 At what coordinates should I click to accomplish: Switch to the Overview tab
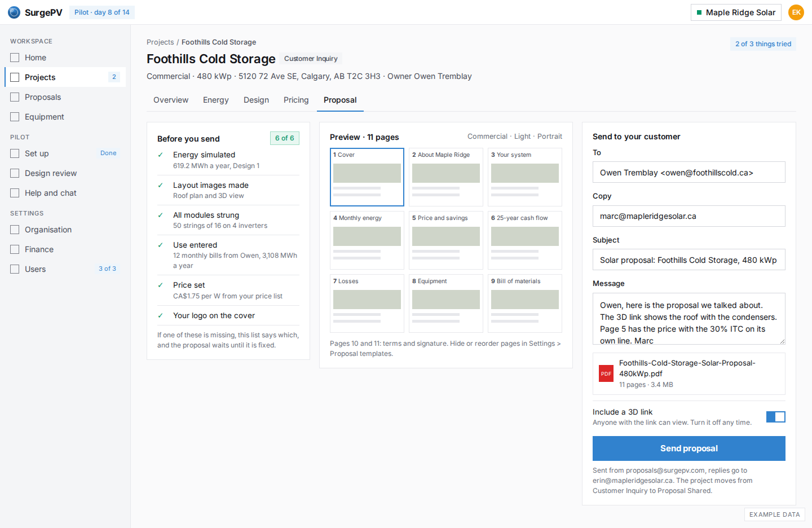171,100
